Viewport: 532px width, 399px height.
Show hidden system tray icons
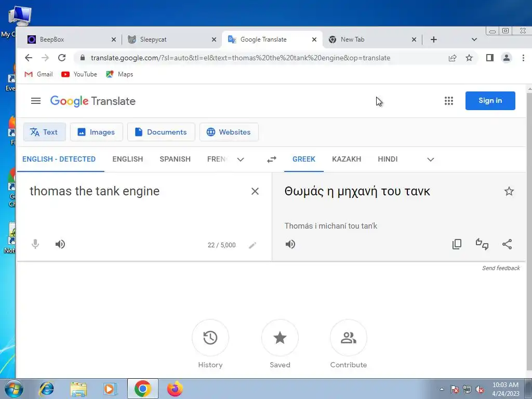[x=442, y=390]
